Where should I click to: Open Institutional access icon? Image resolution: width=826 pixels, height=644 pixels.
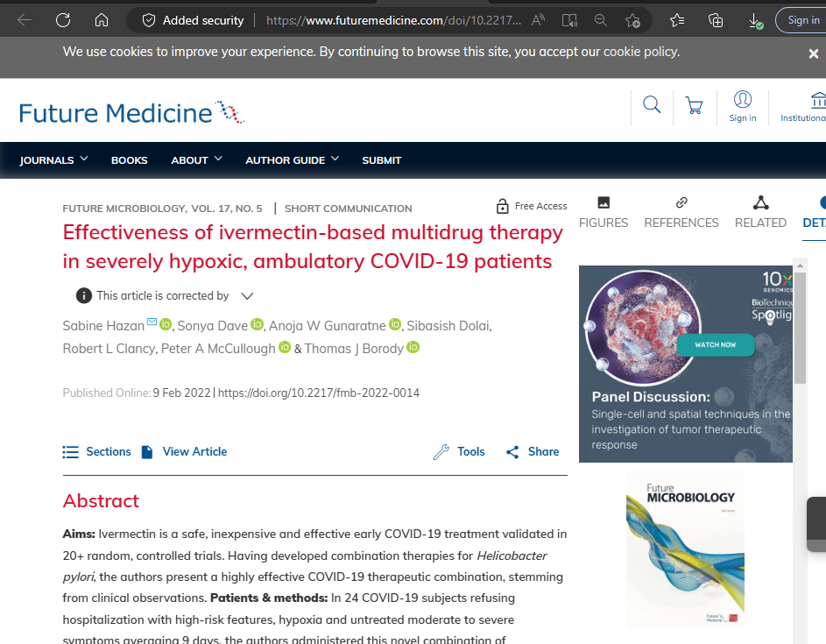pos(804,107)
